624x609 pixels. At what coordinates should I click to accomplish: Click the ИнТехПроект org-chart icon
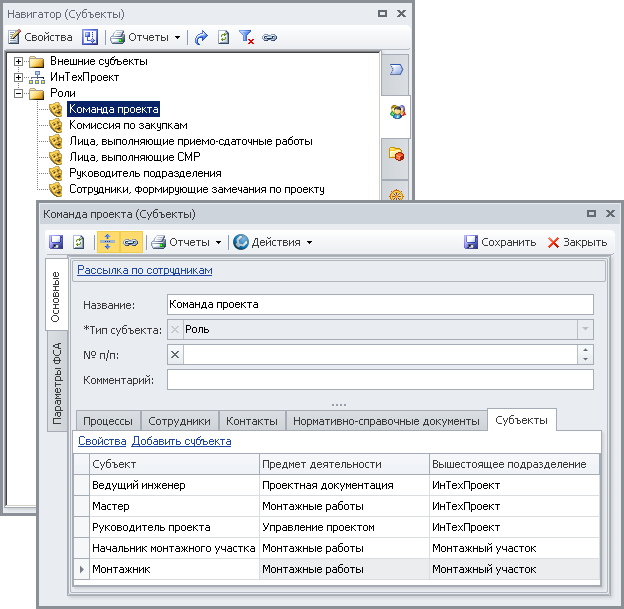click(37, 77)
